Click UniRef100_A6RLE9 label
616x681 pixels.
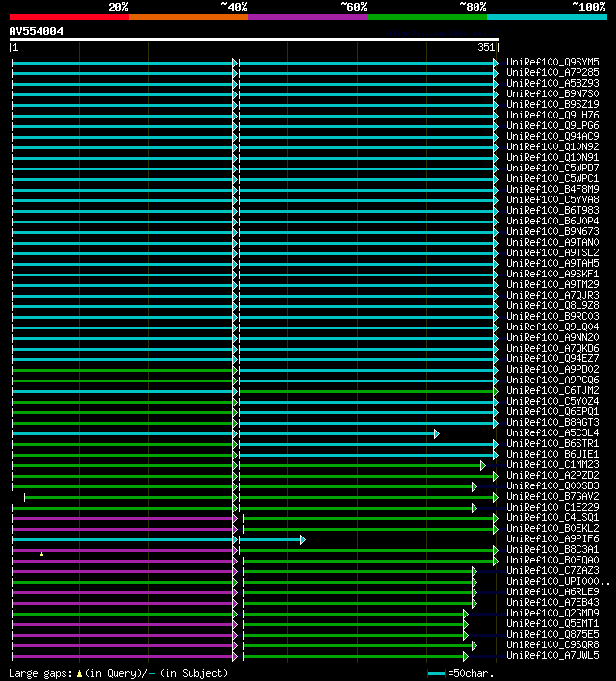click(x=552, y=592)
